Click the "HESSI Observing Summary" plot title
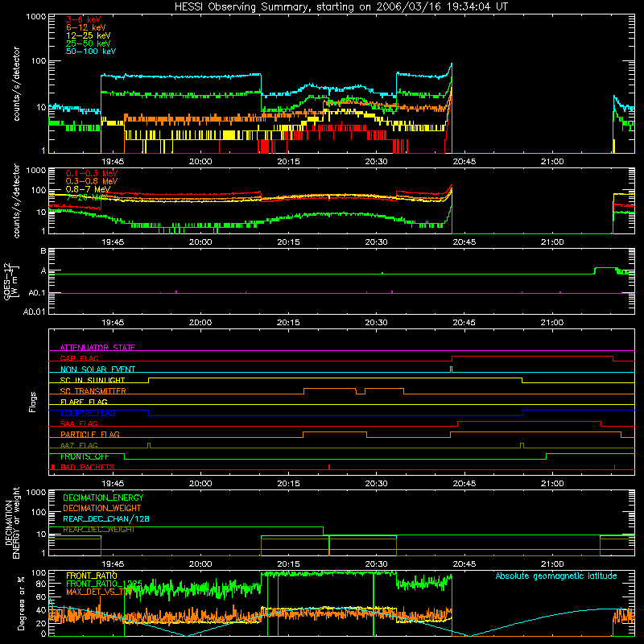The height and width of the screenshot is (644, 644). pyautogui.click(x=341, y=6)
